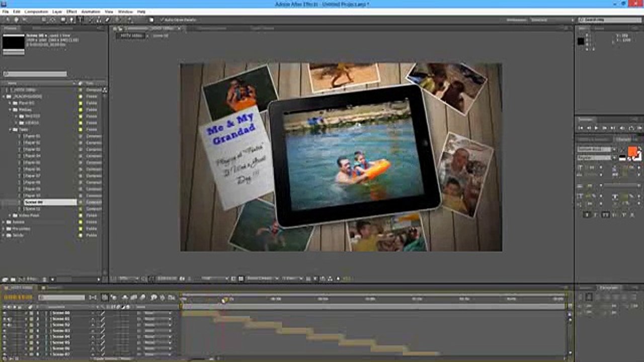Image resolution: width=644 pixels, height=362 pixels.
Task: Select the Eraser tool
Action: [107, 20]
